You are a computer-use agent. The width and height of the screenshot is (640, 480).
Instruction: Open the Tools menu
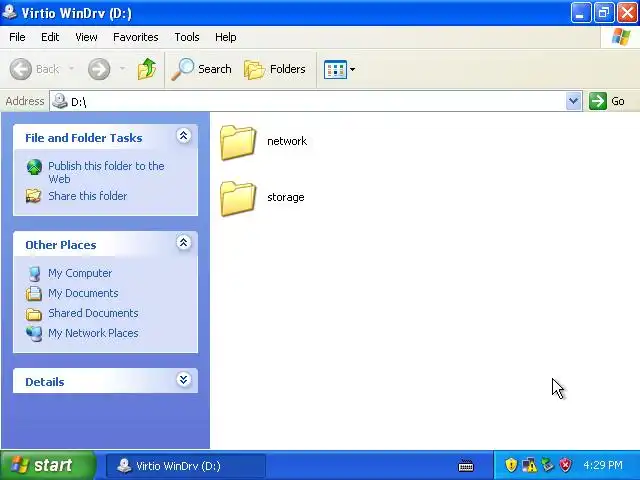[187, 37]
